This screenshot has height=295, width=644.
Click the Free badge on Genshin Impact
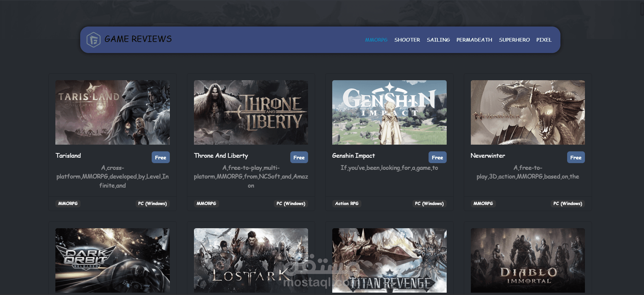[x=438, y=157]
